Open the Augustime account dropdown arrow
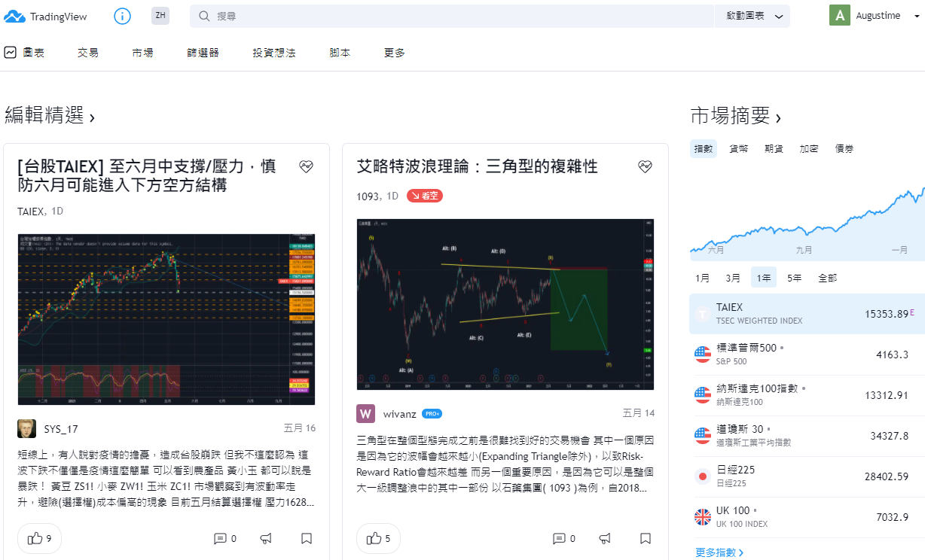The width and height of the screenshot is (925, 560). coord(916,16)
